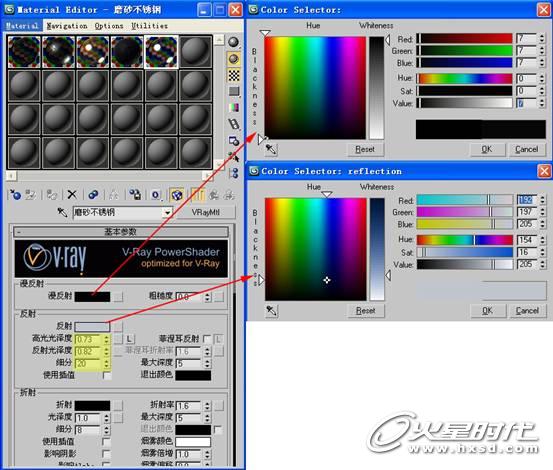Click the 折射率 spinner arrows

[x=207, y=406]
